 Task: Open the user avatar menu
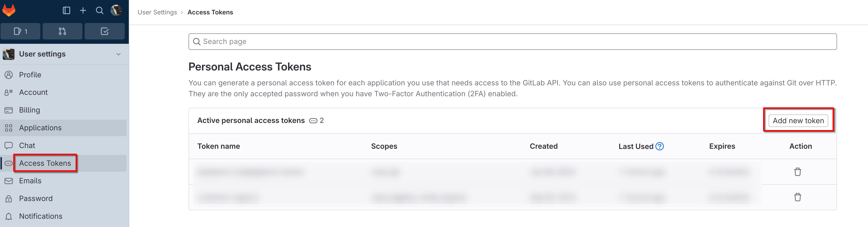(116, 10)
